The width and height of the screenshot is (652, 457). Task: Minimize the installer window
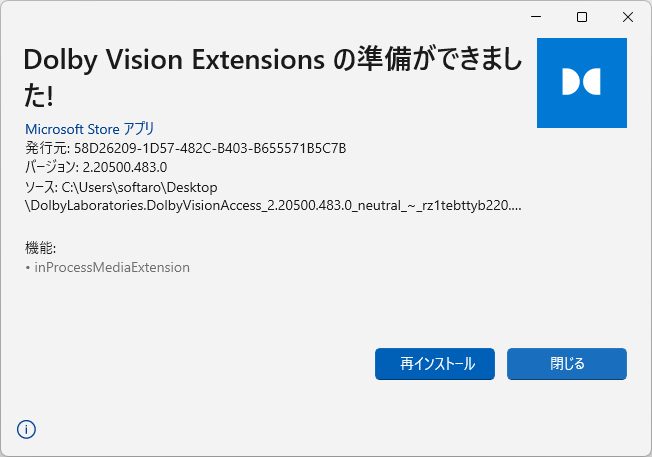tap(536, 17)
